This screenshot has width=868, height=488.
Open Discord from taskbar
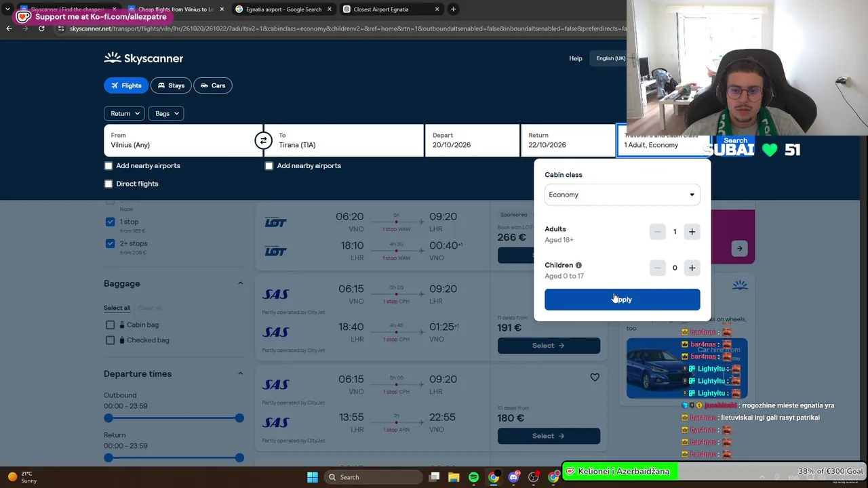(513, 477)
